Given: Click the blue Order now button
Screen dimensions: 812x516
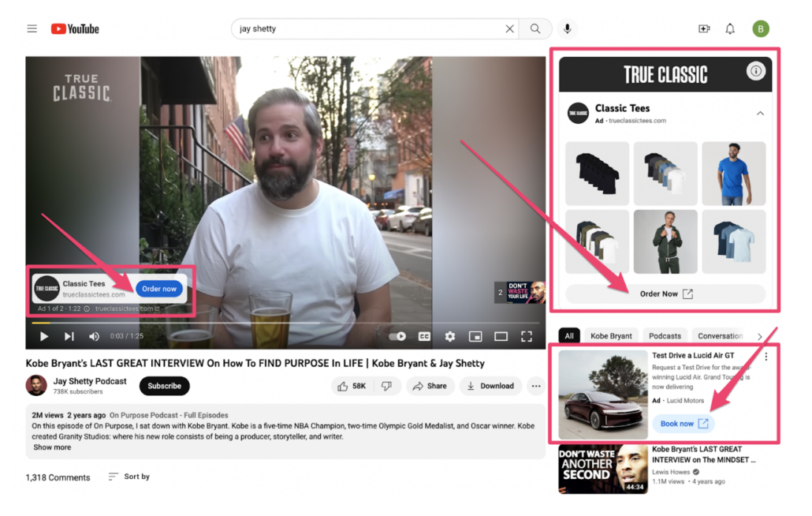Looking at the screenshot, I should pyautogui.click(x=159, y=289).
